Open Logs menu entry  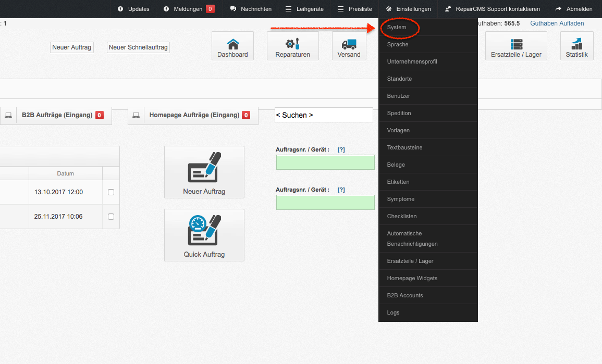point(428,313)
